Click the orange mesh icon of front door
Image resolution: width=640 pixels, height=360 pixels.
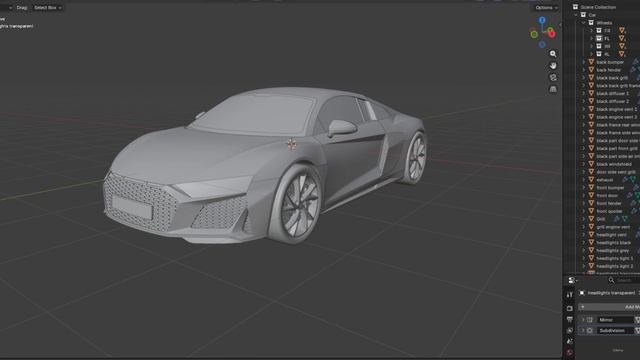tap(591, 196)
